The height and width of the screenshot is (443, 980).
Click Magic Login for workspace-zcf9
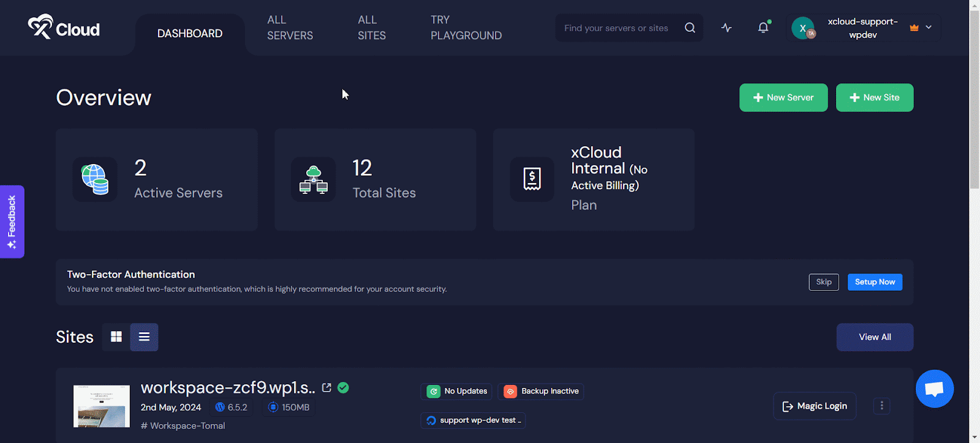(815, 406)
